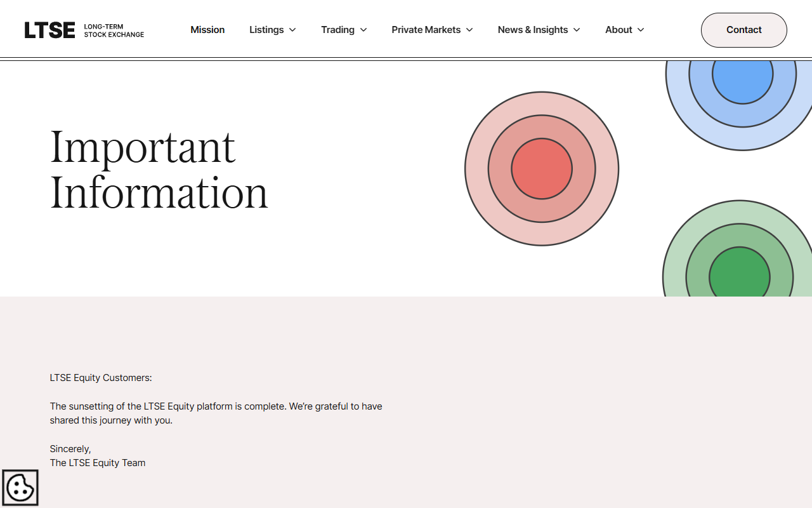This screenshot has height=508, width=812.
Task: Click the "Important Information" heading
Action: 159,169
